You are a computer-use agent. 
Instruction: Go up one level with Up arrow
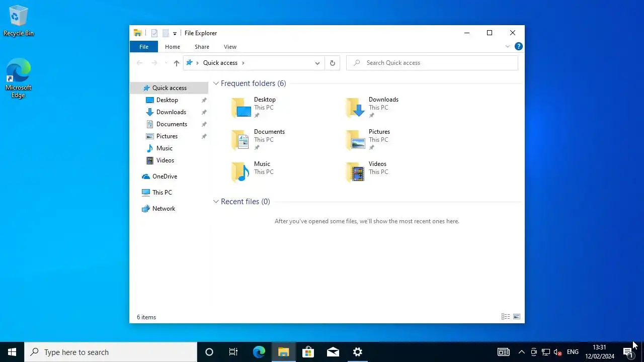tap(176, 63)
